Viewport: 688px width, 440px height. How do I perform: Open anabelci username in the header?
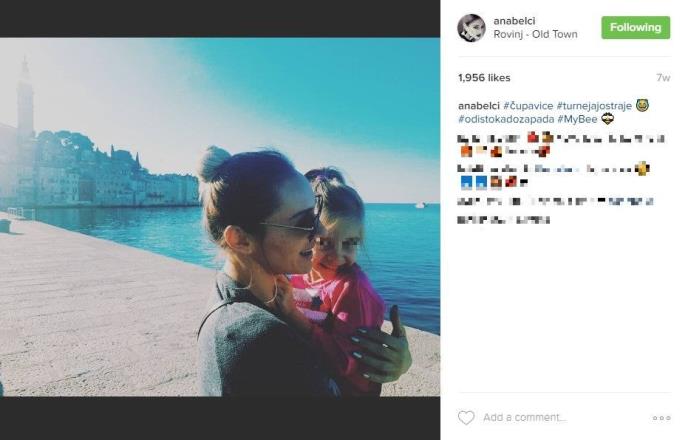pyautogui.click(x=514, y=21)
